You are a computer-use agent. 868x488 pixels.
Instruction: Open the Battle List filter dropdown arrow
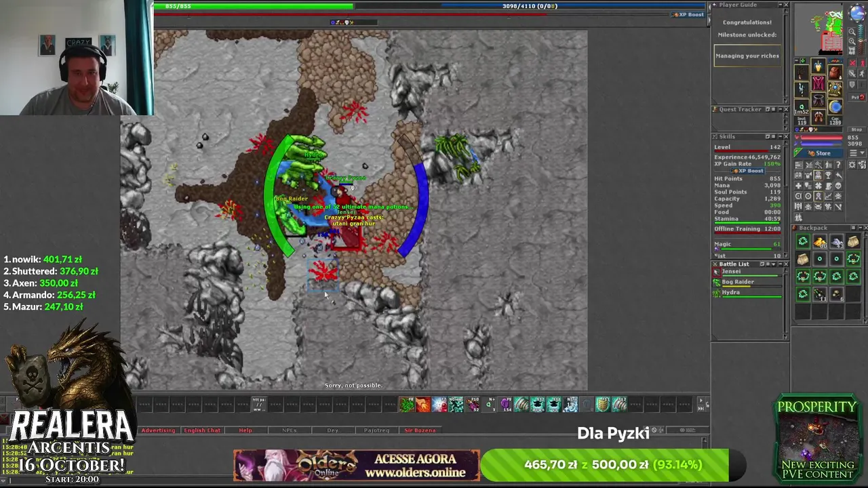774,264
